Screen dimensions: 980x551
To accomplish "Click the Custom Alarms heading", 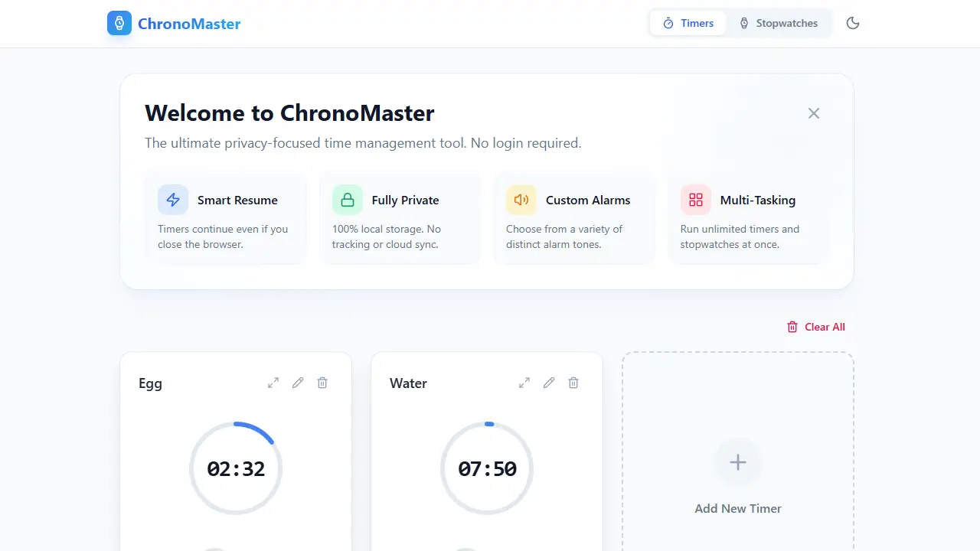I will [588, 201].
